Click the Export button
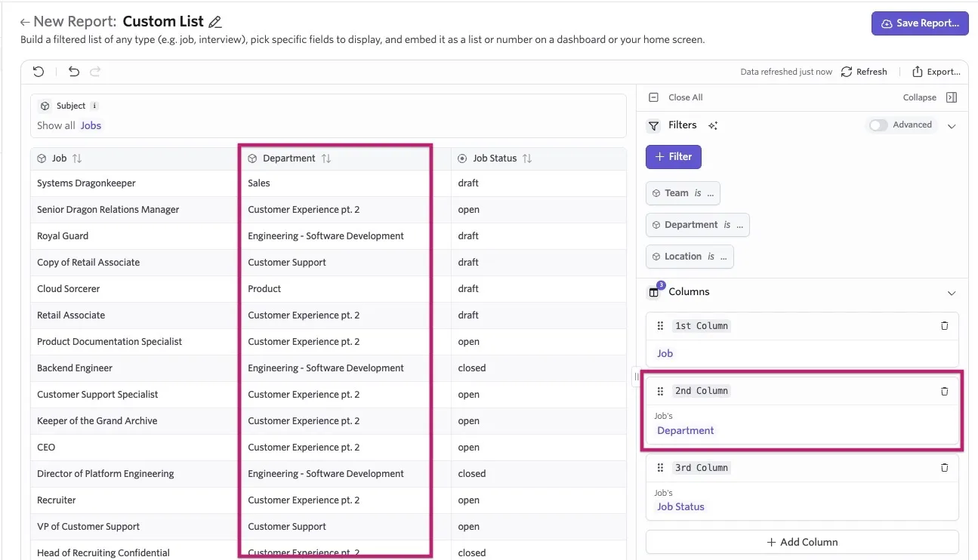This screenshot has width=978, height=560. 936,72
